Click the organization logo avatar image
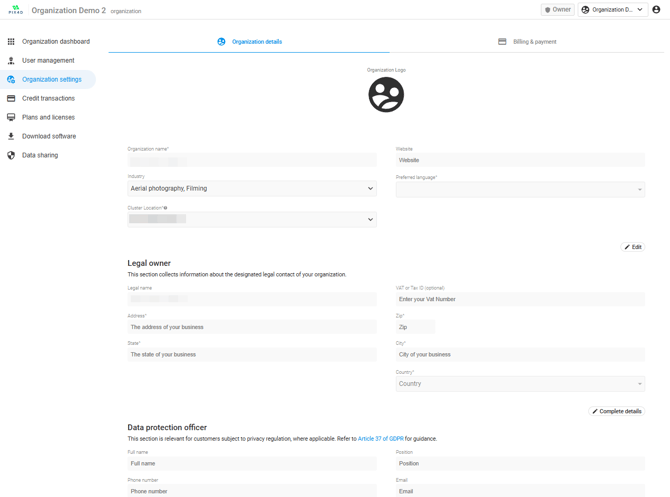This screenshot has width=670, height=497. coord(386,94)
